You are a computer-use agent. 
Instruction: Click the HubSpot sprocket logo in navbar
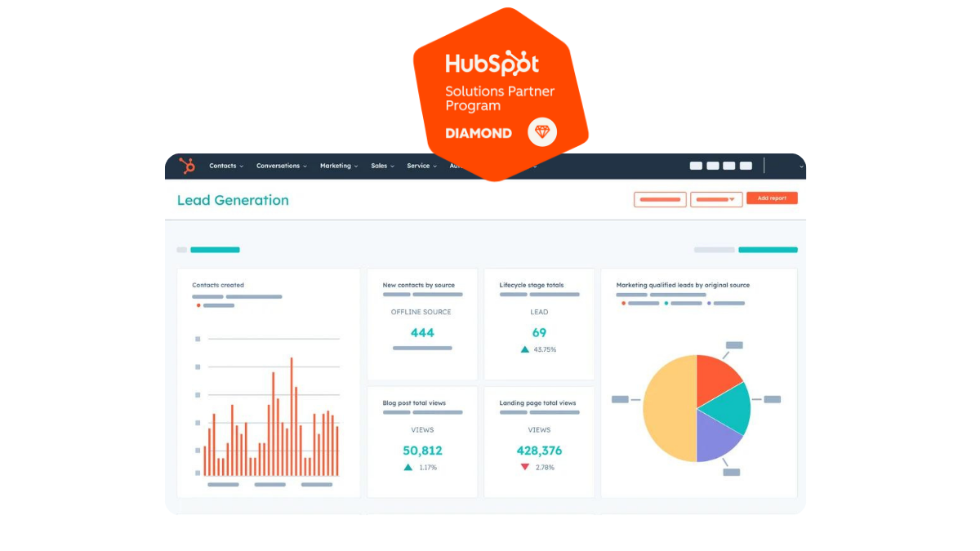click(x=187, y=166)
